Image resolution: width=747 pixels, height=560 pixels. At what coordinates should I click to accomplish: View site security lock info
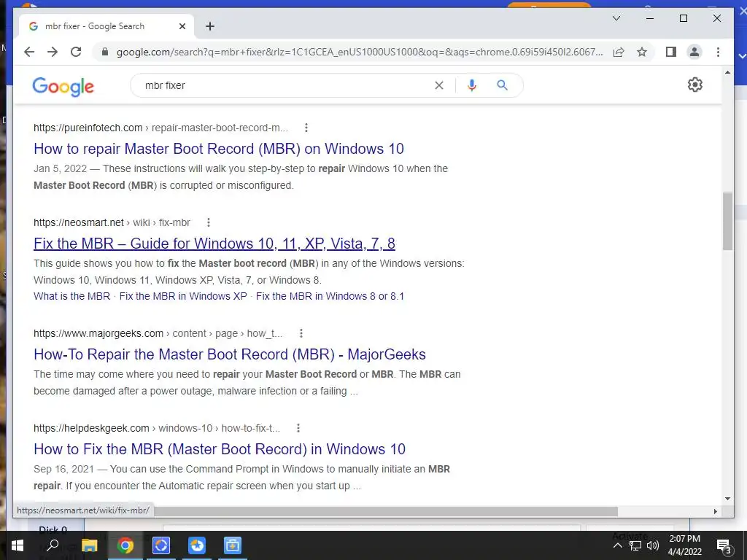105,52
